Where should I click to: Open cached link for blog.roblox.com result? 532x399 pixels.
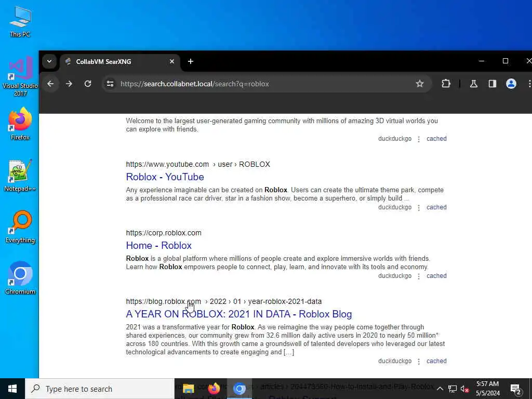436,361
